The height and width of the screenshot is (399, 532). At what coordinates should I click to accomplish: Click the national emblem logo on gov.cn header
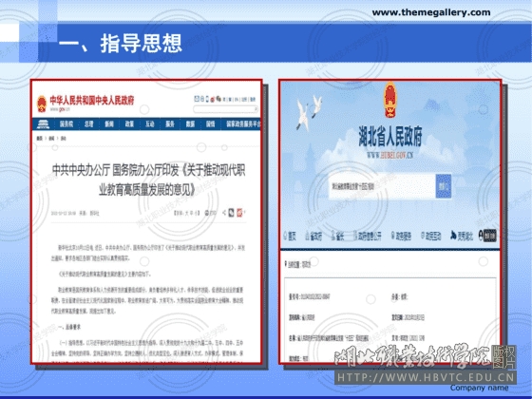point(42,104)
